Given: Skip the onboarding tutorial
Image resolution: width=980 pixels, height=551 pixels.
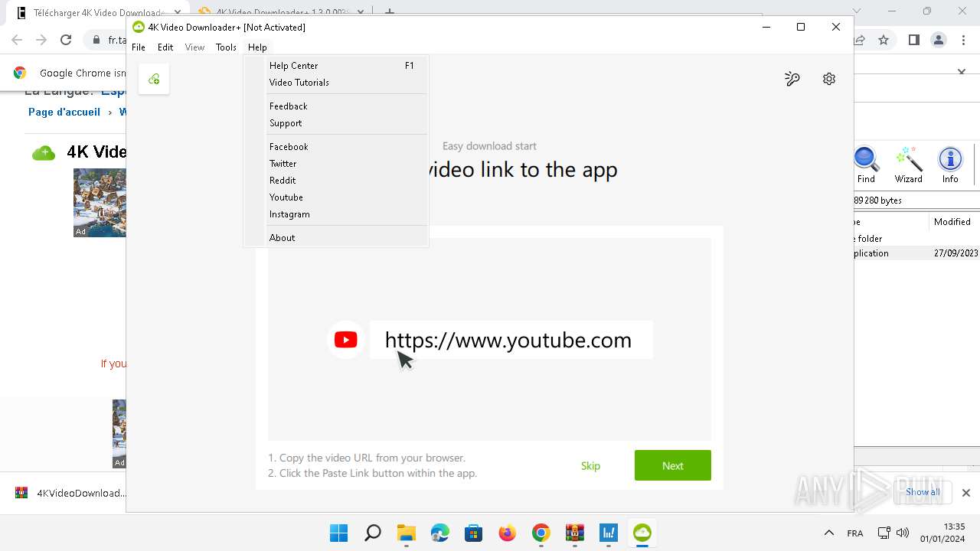Looking at the screenshot, I should 590,466.
